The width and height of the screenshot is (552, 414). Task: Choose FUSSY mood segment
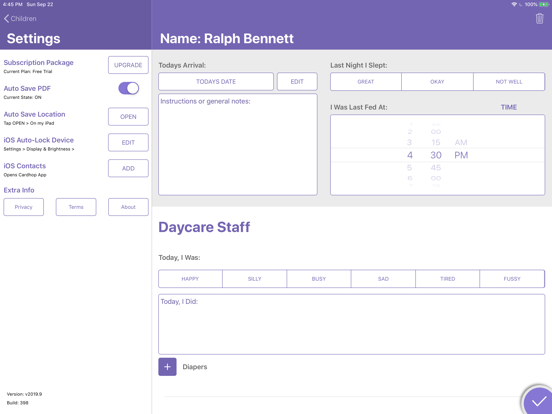pos(512,279)
